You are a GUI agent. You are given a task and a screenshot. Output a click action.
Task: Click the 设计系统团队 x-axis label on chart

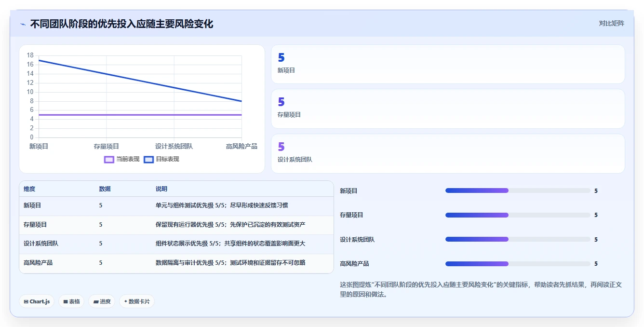pyautogui.click(x=174, y=146)
